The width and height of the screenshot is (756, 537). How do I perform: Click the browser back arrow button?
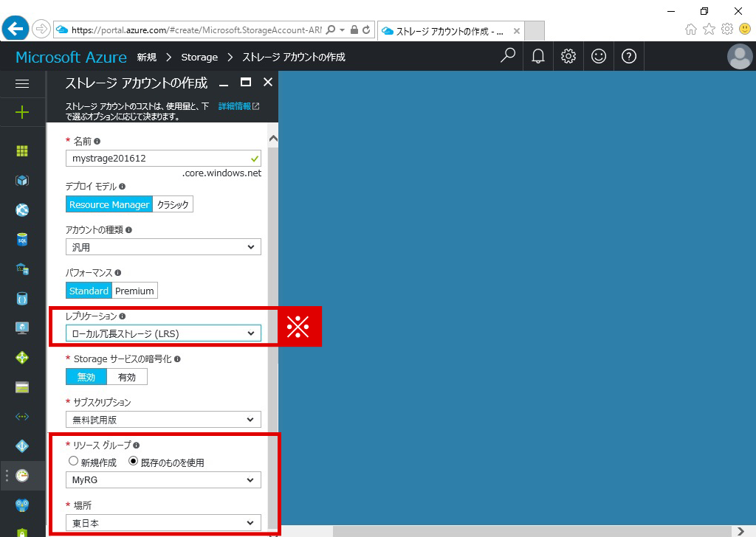point(16,29)
